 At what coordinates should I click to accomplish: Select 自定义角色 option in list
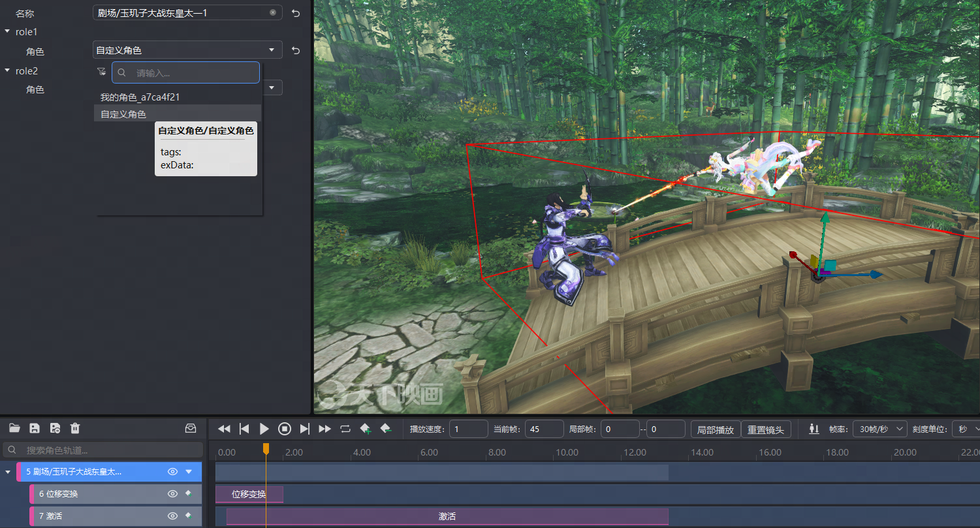click(178, 114)
